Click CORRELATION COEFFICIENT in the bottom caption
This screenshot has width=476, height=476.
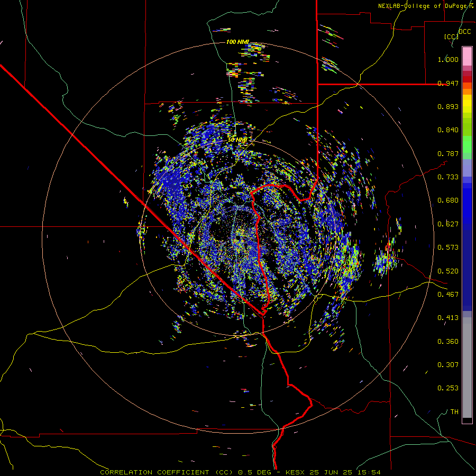154,472
